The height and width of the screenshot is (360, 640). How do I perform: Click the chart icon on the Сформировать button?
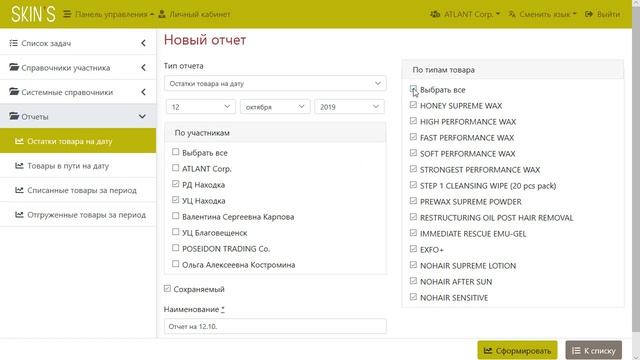tap(488, 351)
